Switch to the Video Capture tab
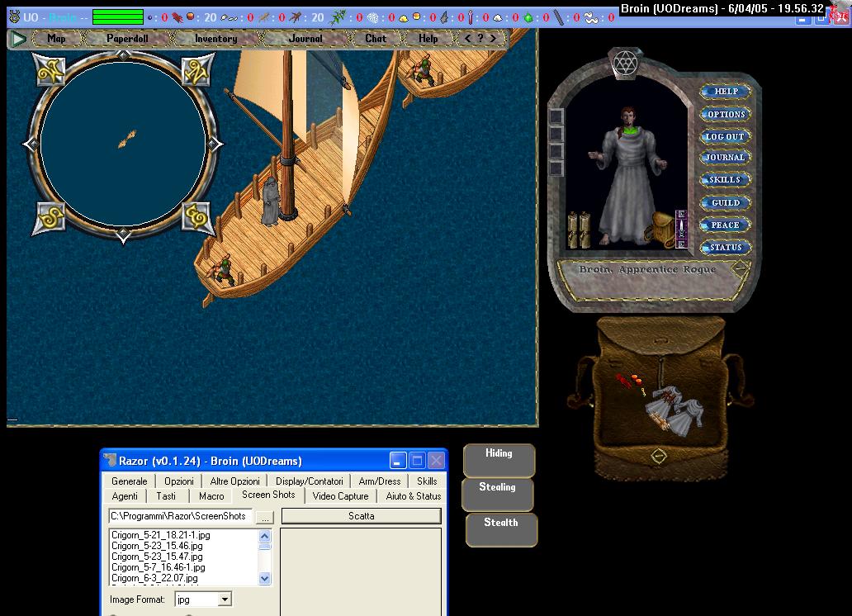Image resolution: width=852 pixels, height=616 pixels. coord(340,496)
